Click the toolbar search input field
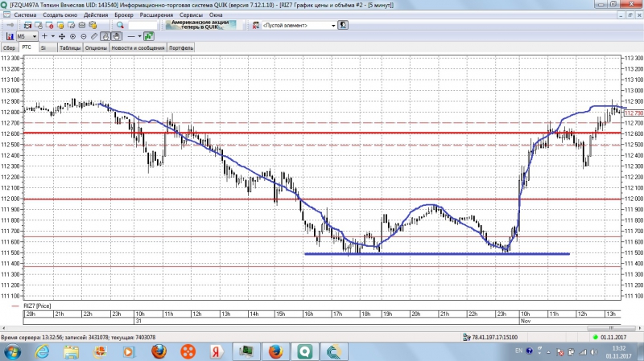644x361 pixels. tap(142, 25)
